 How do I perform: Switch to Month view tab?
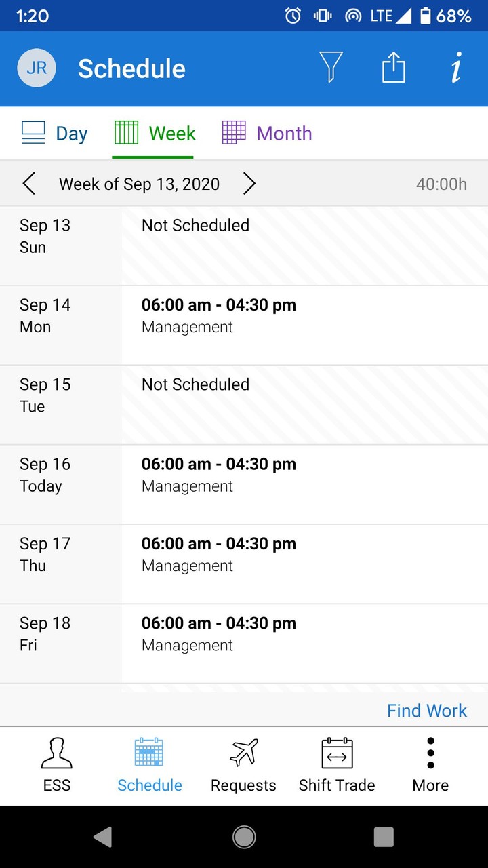[x=267, y=133]
